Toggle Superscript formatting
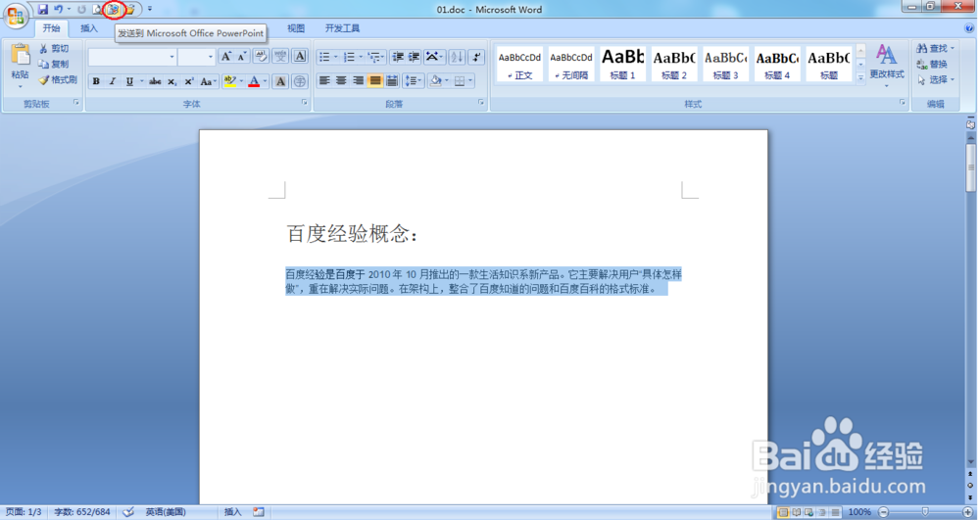 pyautogui.click(x=189, y=81)
